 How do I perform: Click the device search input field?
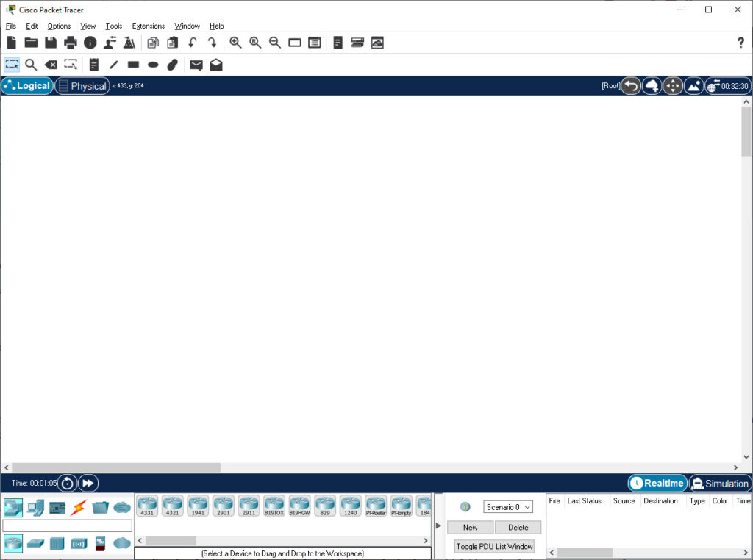67,526
